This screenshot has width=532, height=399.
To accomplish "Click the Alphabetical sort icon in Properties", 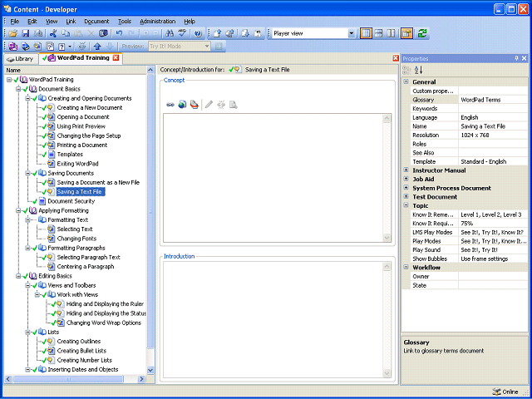I will coord(419,70).
